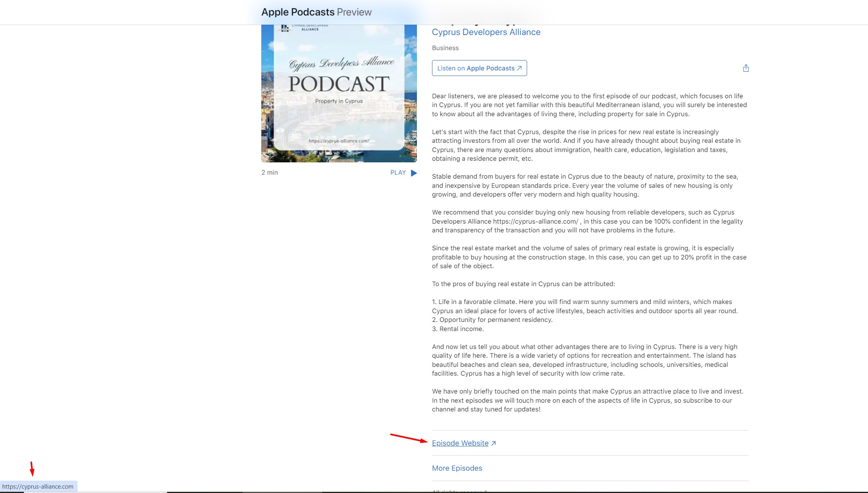Play the 2-minute episode
Image resolution: width=868 pixels, height=493 pixels.
tap(403, 172)
